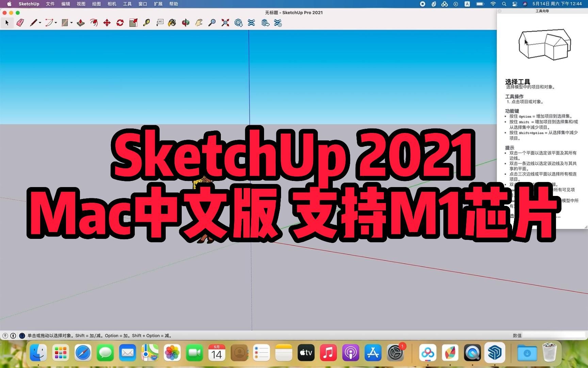Click the Wi-Fi status icon
Screen dimensions: 588x368
[493, 4]
